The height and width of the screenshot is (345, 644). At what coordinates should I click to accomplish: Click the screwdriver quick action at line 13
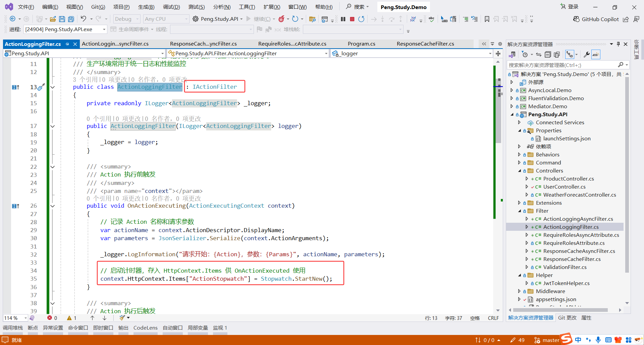[x=41, y=87]
